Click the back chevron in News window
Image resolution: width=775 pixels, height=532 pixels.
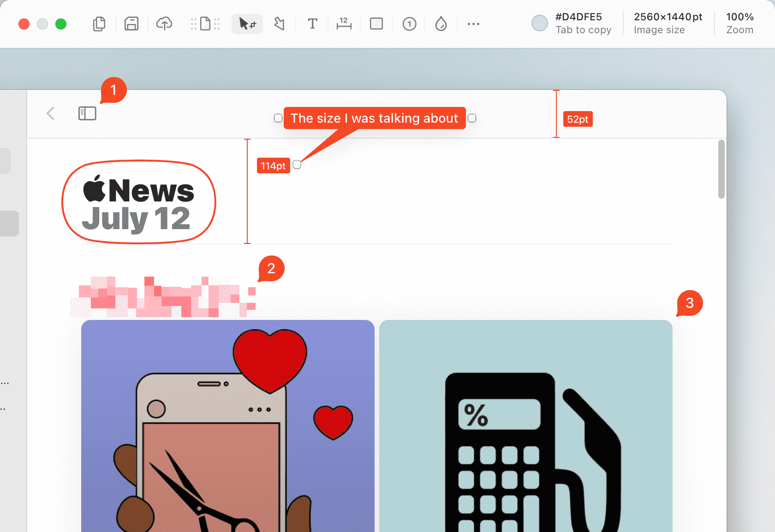click(51, 113)
